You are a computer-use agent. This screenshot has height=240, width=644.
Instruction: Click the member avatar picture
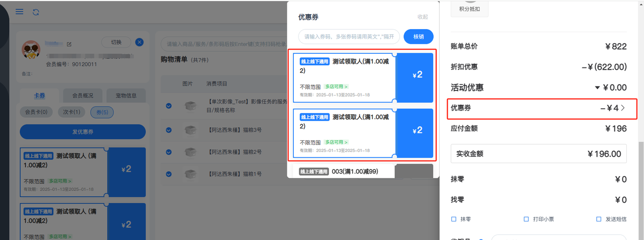[x=32, y=49]
